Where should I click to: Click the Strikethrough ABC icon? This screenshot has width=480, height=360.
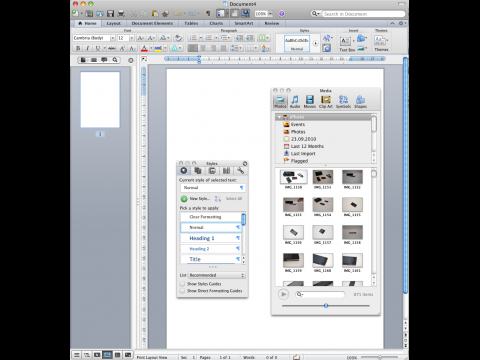click(112, 48)
